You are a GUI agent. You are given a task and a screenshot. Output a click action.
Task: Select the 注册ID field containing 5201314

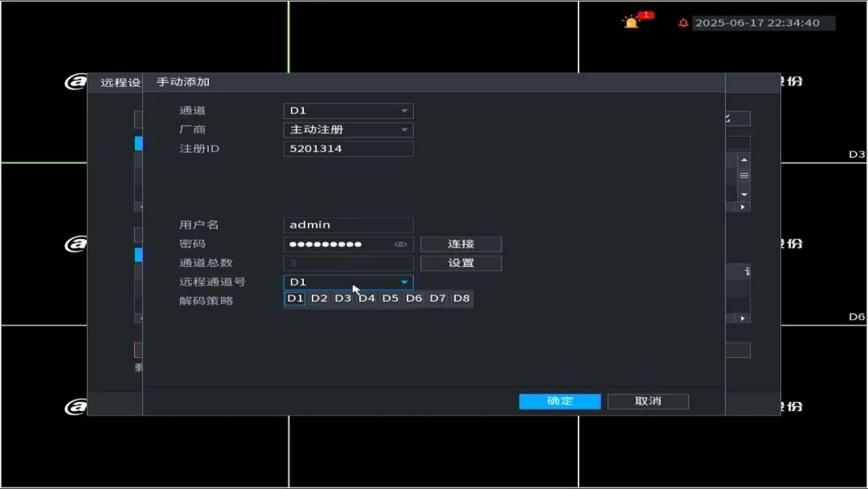[348, 149]
